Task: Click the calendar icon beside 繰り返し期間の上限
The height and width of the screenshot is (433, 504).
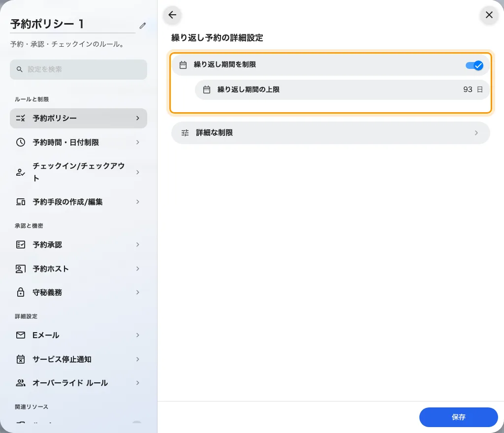Action: 207,90
